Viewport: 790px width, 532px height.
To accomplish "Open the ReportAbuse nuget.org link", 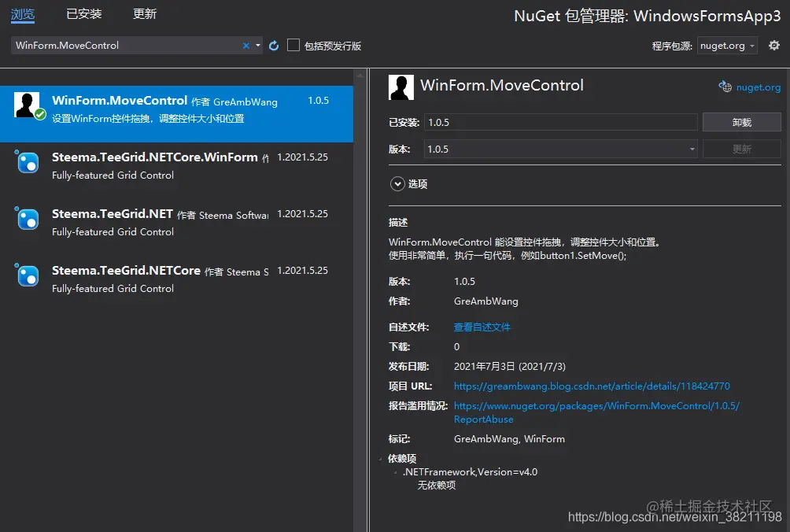I will (596, 412).
